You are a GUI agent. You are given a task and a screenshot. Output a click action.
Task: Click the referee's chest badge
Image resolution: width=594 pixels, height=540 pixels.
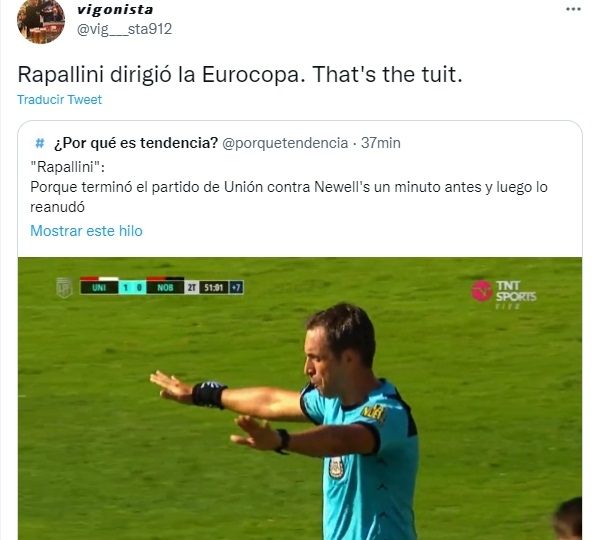pos(337,467)
